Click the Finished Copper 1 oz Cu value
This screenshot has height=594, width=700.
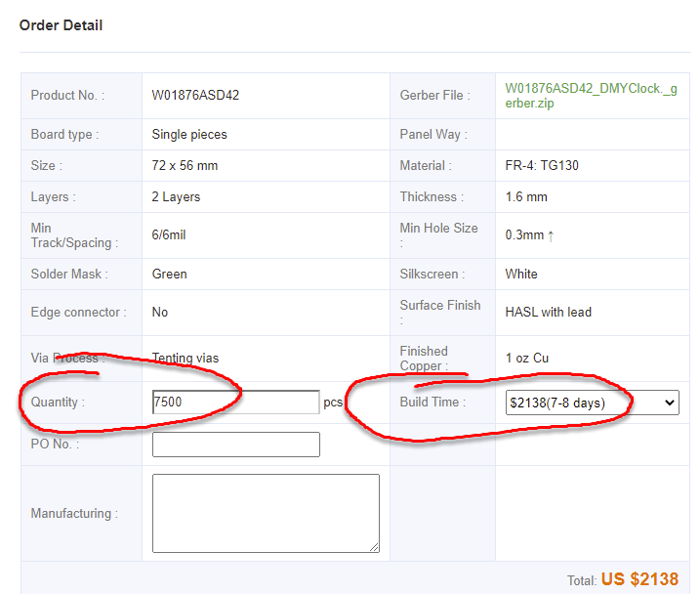coord(526,359)
